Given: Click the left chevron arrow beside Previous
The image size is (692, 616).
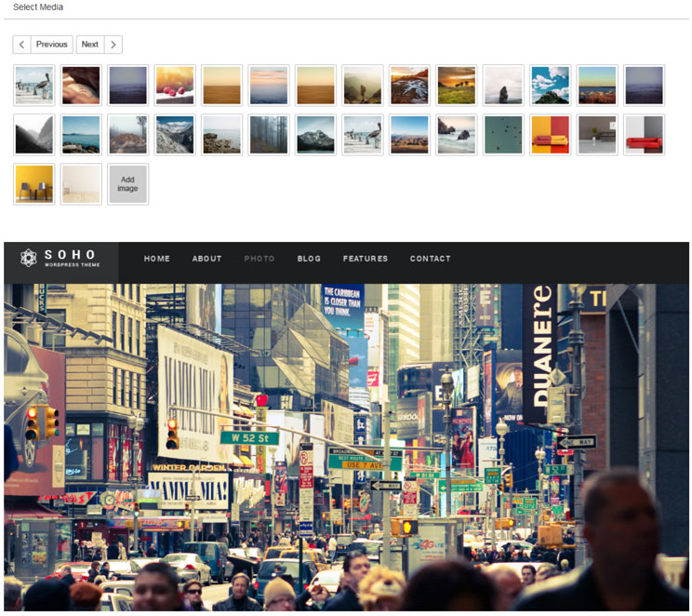Looking at the screenshot, I should click(x=21, y=45).
